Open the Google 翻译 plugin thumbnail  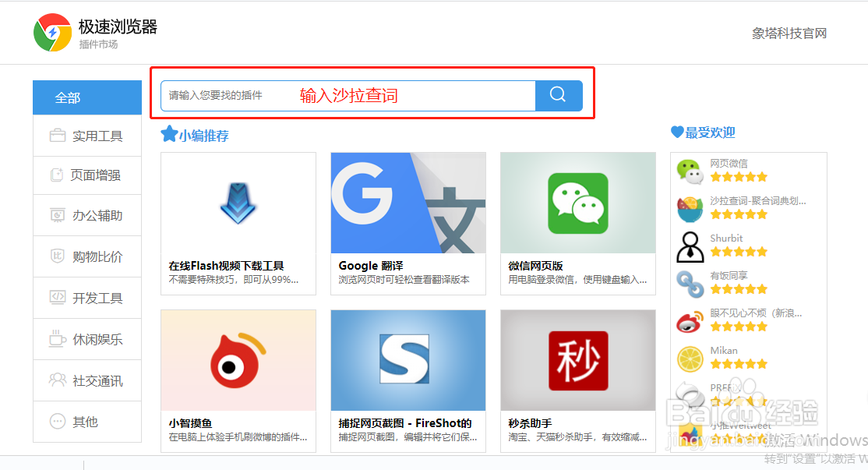coord(408,203)
